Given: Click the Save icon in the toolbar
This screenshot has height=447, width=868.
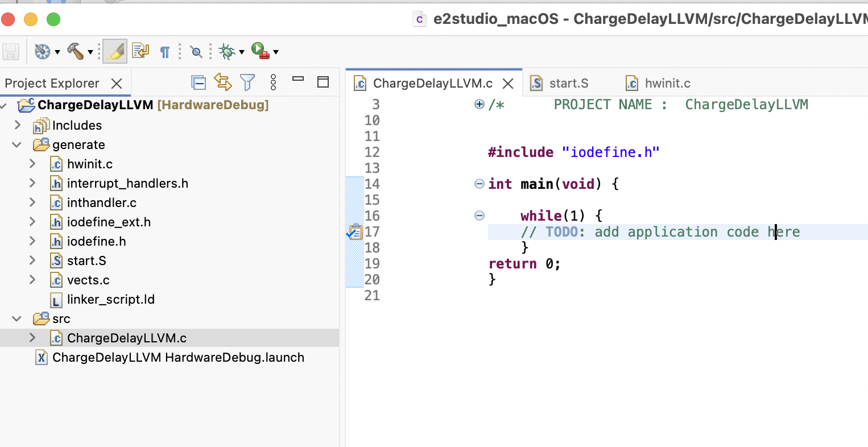Looking at the screenshot, I should tap(10, 51).
